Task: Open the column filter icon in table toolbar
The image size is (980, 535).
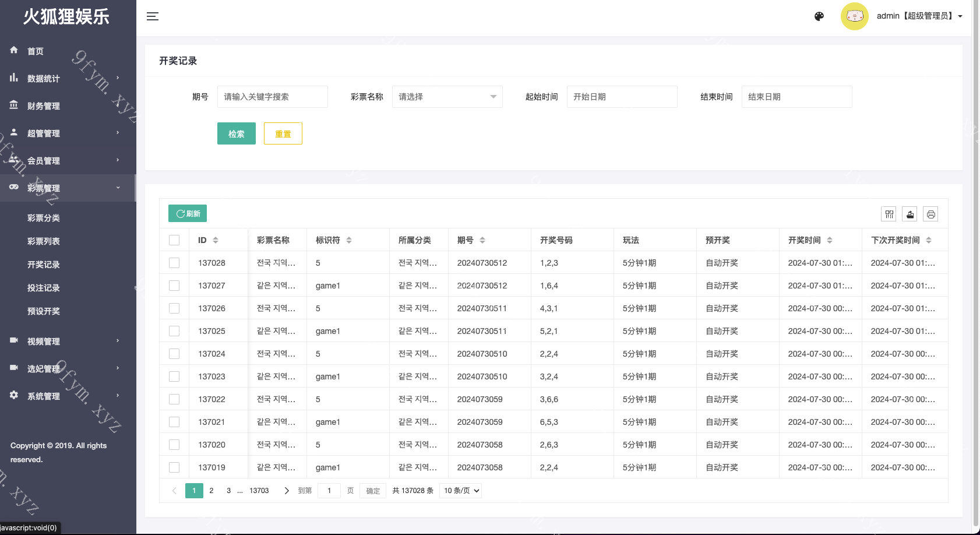Action: tap(889, 214)
